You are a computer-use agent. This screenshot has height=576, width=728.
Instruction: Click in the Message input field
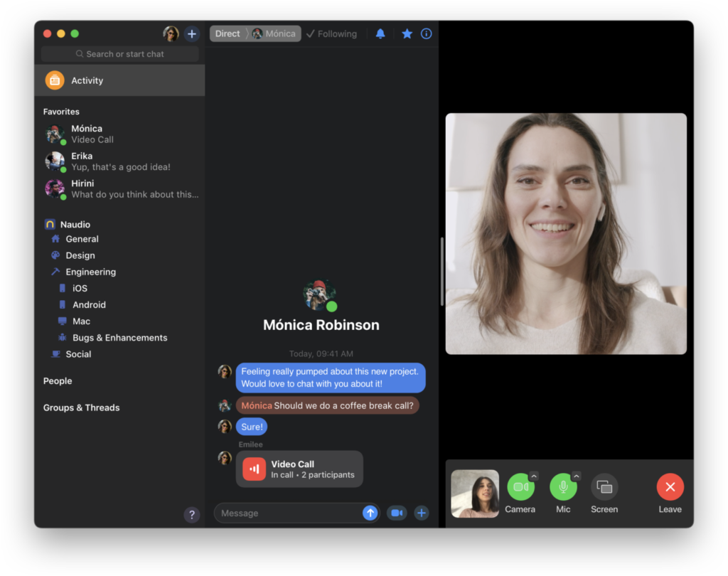[x=291, y=513]
